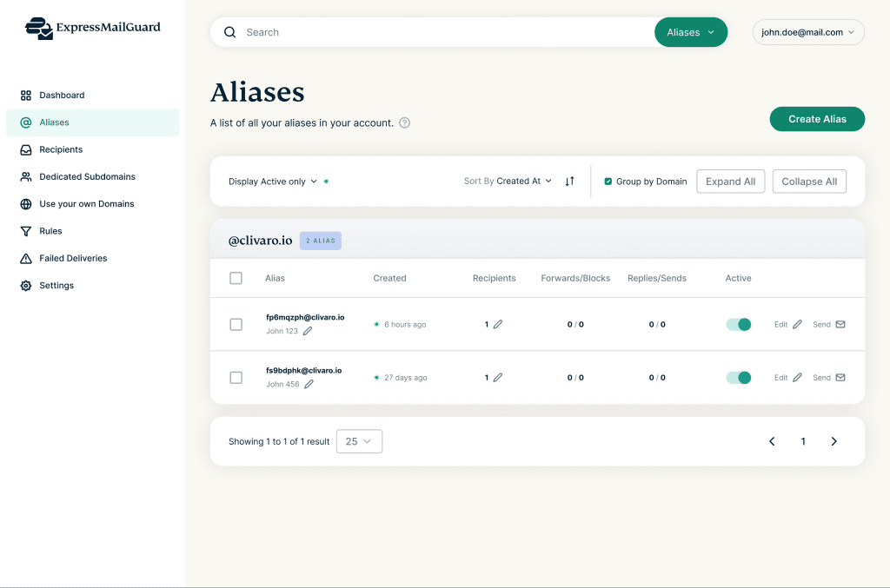Screen dimensions: 890x588
Task: Open the john.doe@mail.com account menu
Action: (x=808, y=31)
